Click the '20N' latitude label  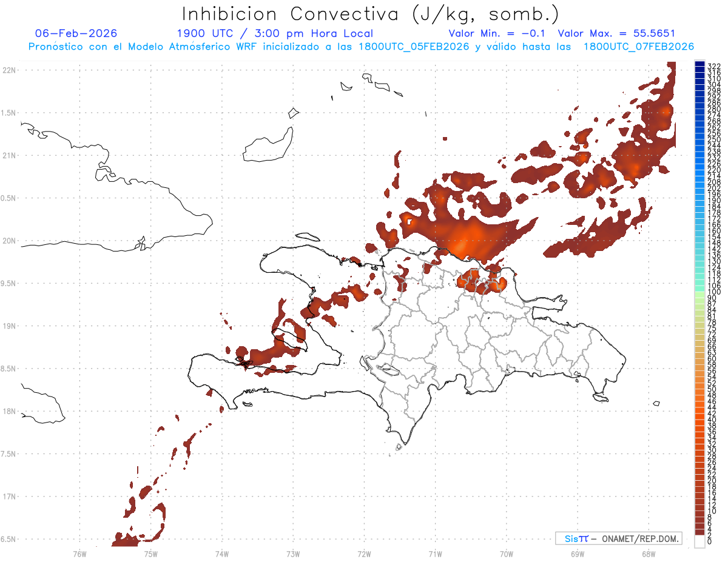(x=9, y=241)
